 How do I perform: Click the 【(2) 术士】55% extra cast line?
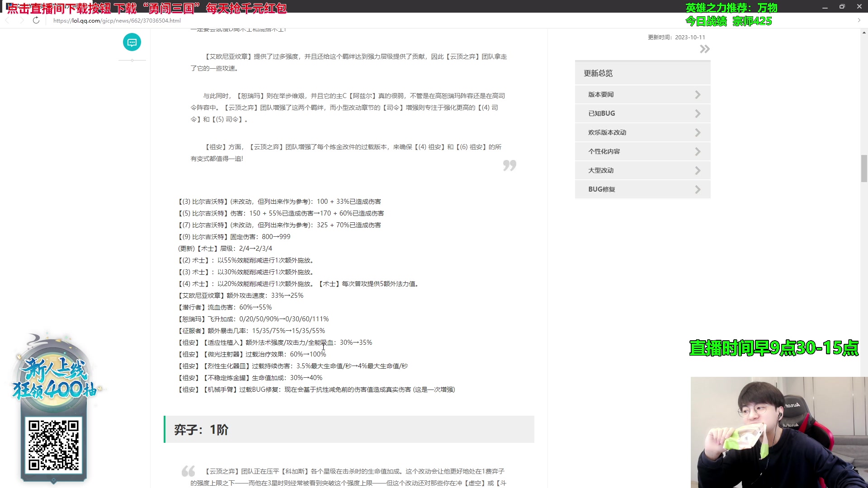[247, 260]
